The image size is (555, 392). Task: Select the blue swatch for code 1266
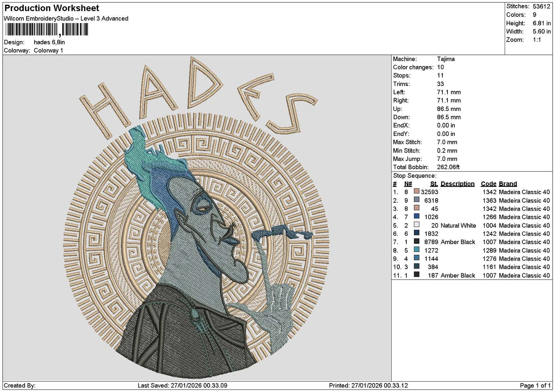tap(416, 216)
